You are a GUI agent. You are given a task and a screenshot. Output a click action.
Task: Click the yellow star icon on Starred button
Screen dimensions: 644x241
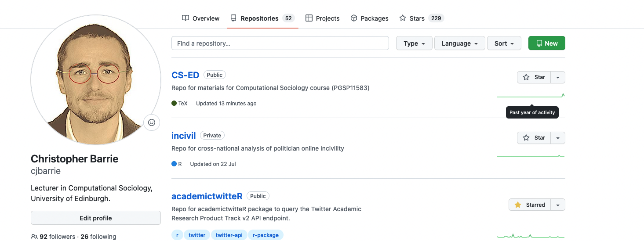518,205
